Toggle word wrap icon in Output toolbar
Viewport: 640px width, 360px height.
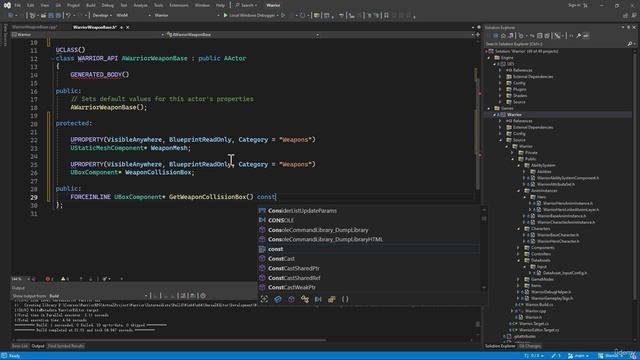click(x=193, y=296)
